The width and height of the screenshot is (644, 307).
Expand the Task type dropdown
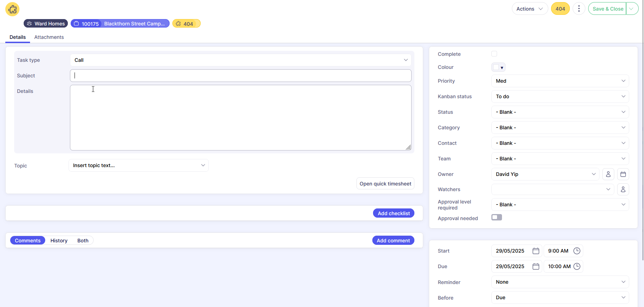click(240, 60)
